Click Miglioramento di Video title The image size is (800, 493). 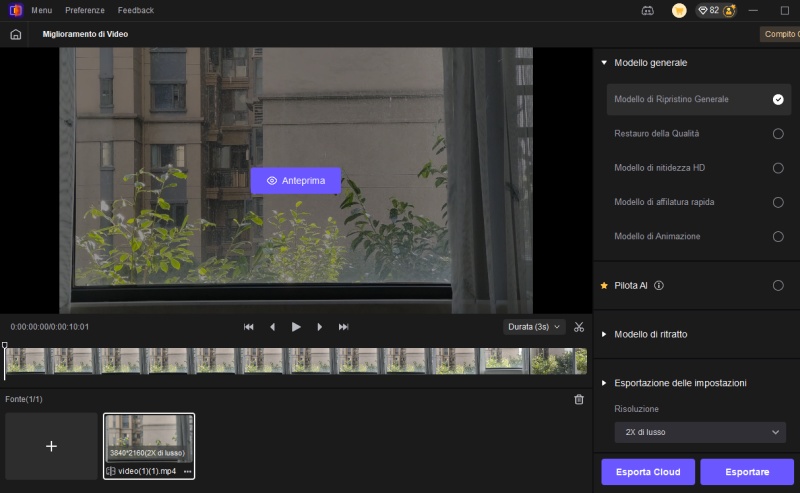[85, 34]
